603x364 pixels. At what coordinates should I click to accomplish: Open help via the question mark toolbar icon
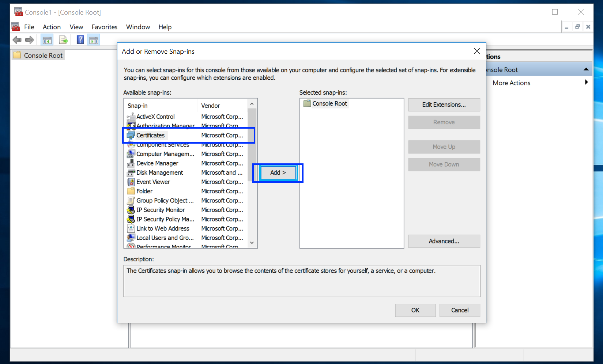[80, 39]
